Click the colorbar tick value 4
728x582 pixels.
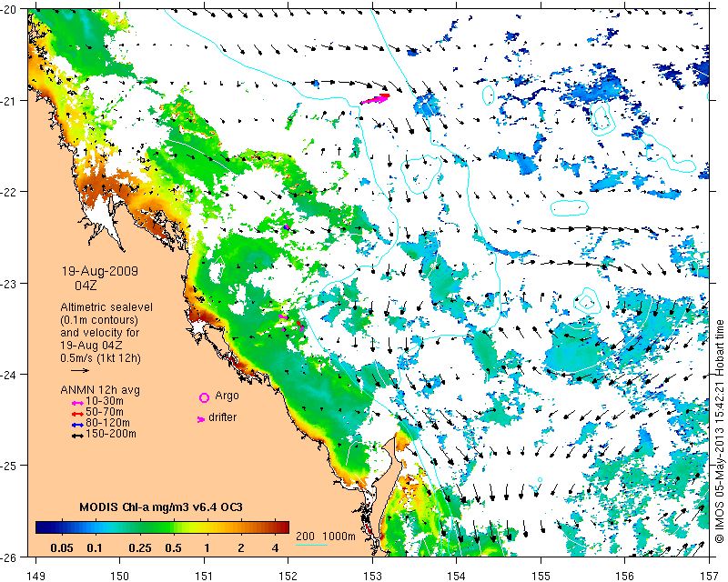pos(276,548)
